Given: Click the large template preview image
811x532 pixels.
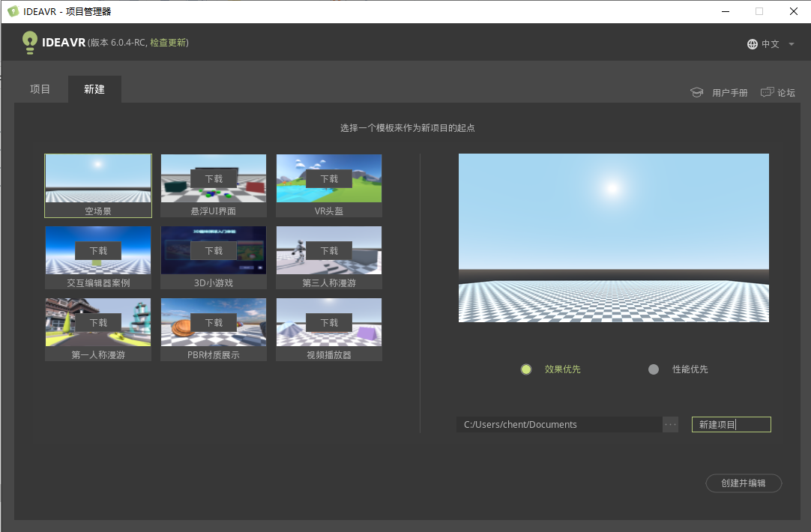Looking at the screenshot, I should click(613, 238).
